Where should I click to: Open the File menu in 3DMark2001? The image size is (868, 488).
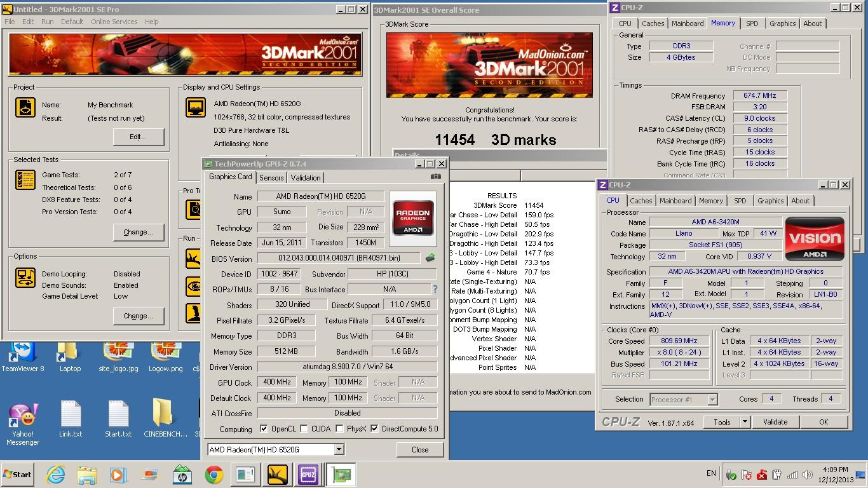10,22
